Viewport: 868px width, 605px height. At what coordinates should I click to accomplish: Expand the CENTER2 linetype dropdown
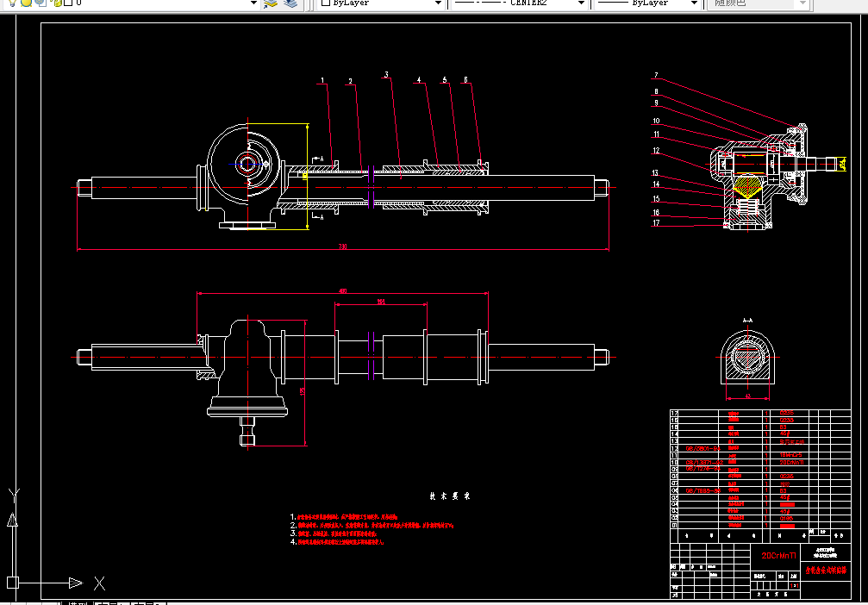pos(579,3)
